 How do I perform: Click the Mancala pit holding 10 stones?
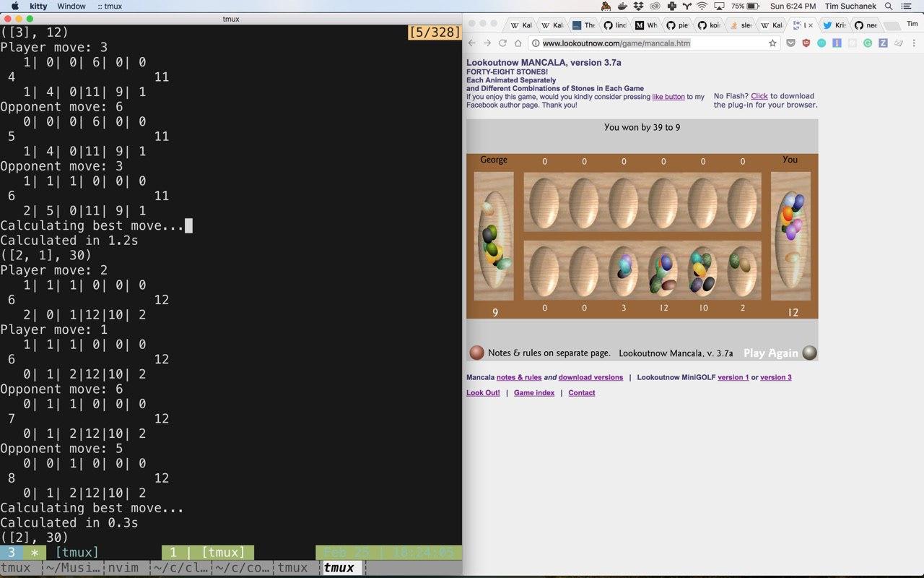click(x=703, y=272)
